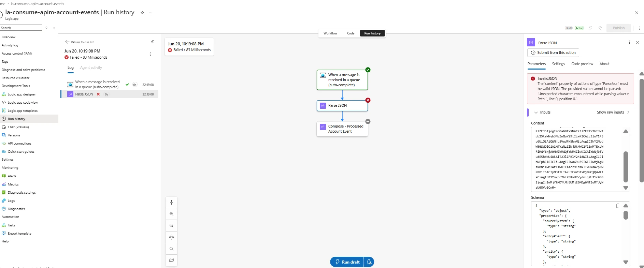The height and width of the screenshot is (268, 644).
Task: Click zoom in on canvas toolbar
Action: coord(171,214)
